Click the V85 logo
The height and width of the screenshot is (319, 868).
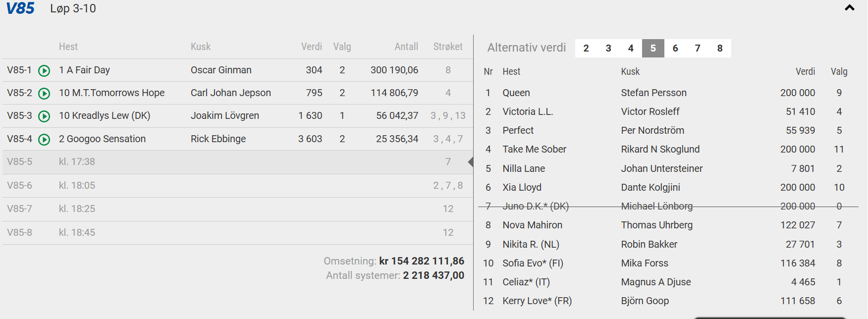click(20, 8)
